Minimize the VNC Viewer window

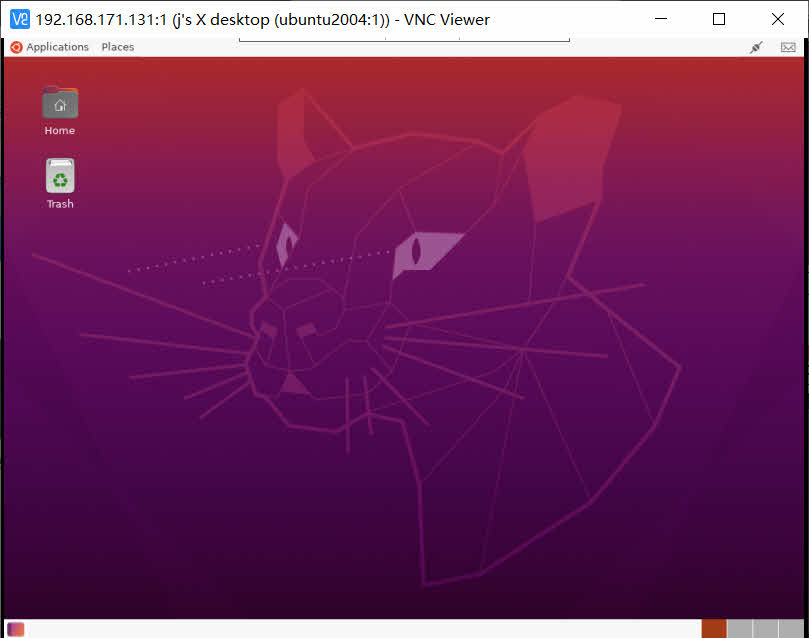coord(661,19)
